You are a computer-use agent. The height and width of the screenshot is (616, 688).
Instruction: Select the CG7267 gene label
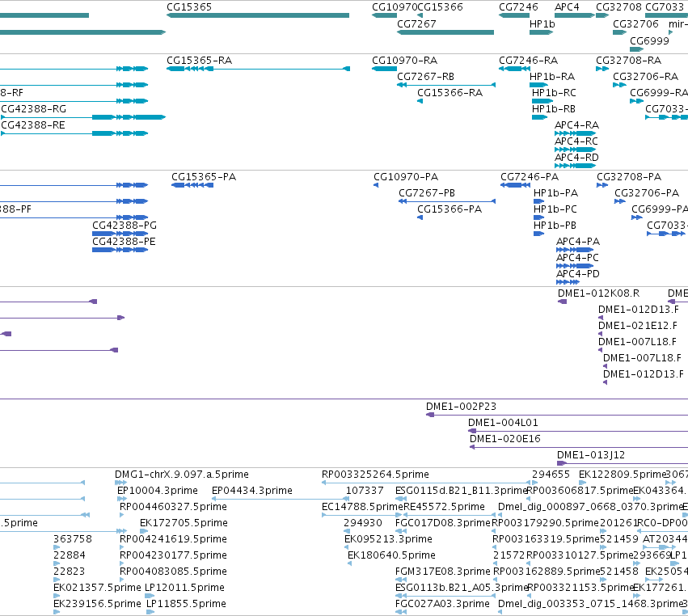pos(416,23)
